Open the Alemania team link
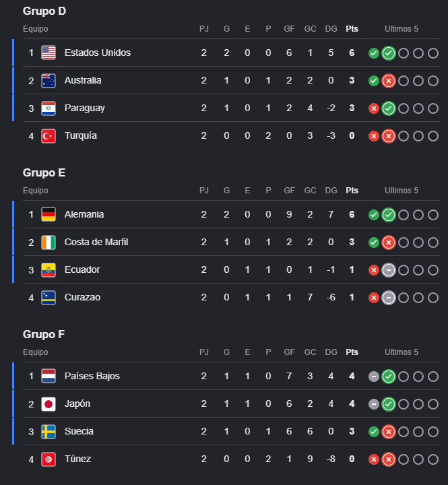Image resolution: width=448 pixels, height=485 pixels. [84, 214]
